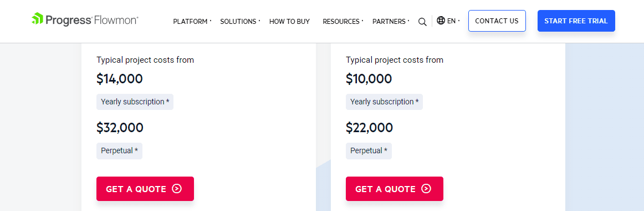
Task: Select left Perpetual tag under $32,000
Action: 119,151
